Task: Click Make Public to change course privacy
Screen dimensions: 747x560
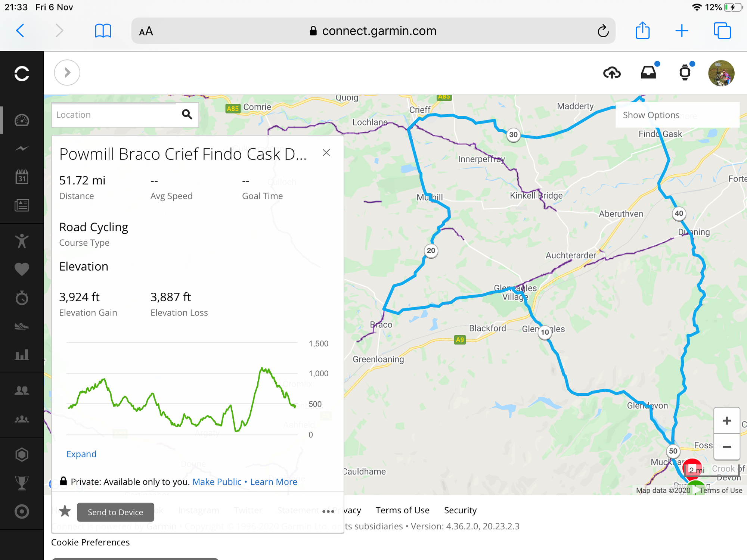Action: pos(217,482)
